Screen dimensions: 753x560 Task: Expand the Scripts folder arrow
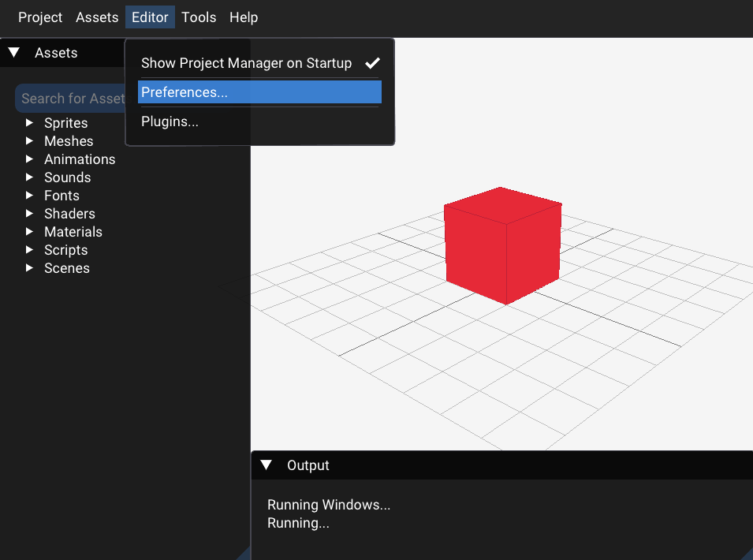click(29, 250)
